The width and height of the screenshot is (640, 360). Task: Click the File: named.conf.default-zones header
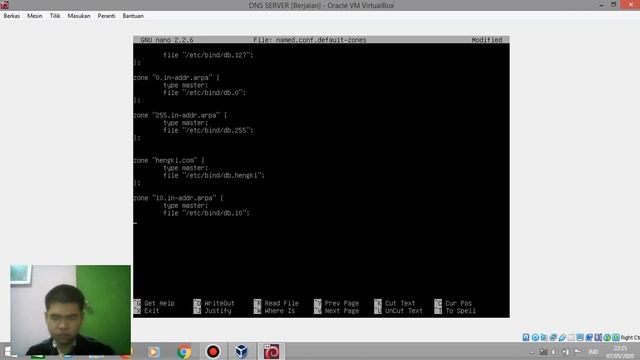pos(310,40)
